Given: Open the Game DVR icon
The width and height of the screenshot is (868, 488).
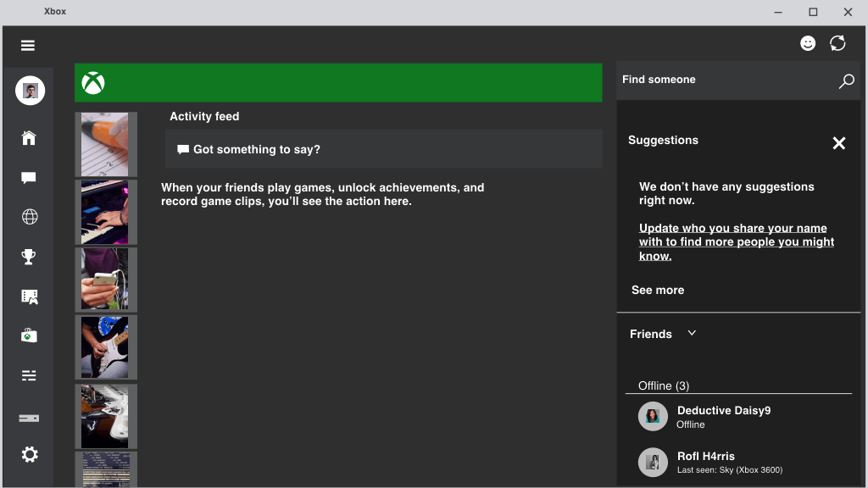Looking at the screenshot, I should [30, 297].
